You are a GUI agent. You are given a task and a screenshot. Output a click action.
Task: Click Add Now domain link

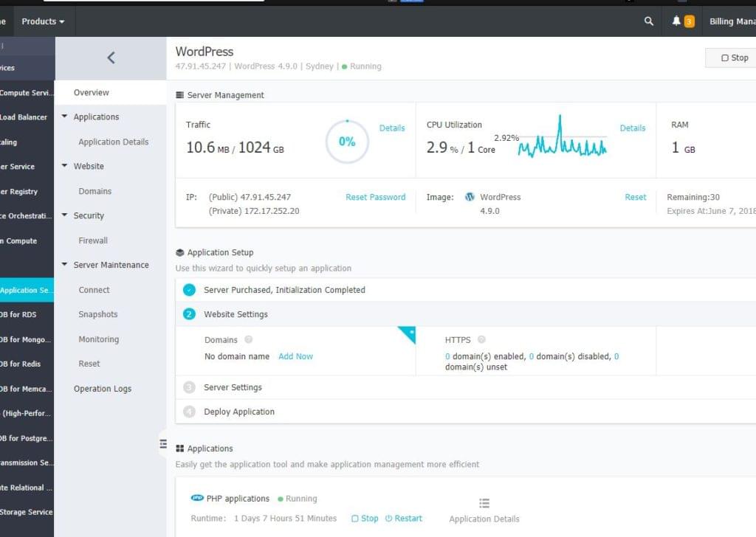point(295,356)
